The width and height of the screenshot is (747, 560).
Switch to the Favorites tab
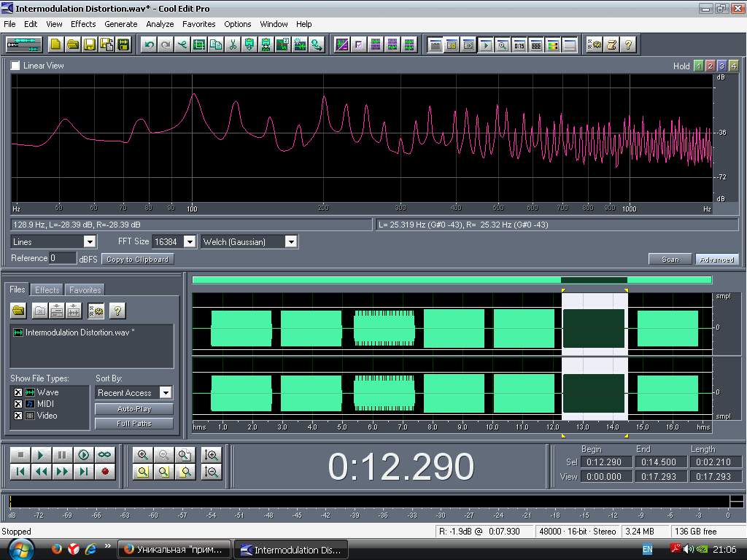click(85, 290)
